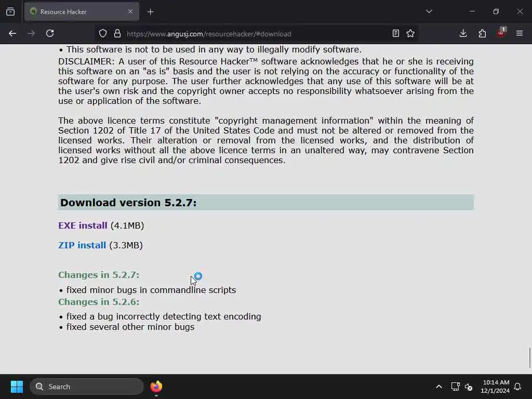
Task: Minimize the Firefox window
Action: pos(472,11)
